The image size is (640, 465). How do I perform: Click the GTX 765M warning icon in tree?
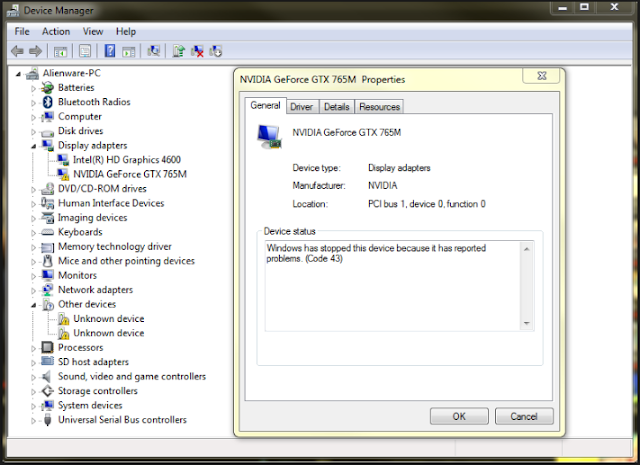[x=63, y=174]
